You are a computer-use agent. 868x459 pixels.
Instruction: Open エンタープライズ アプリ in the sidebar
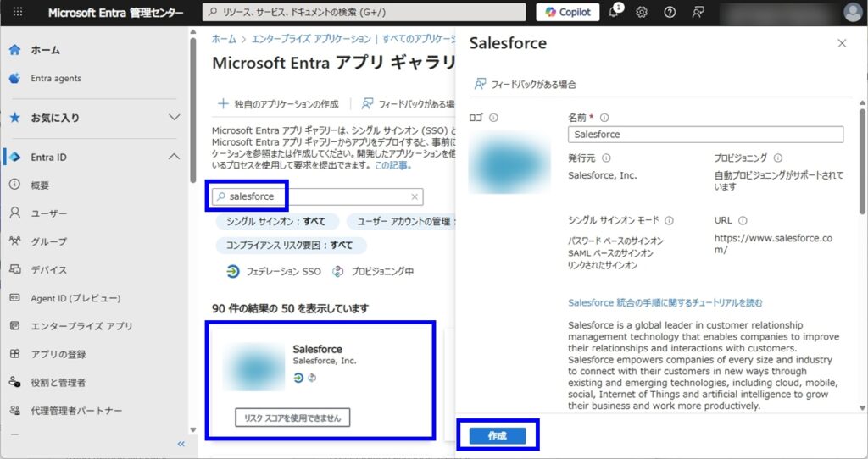tap(81, 326)
